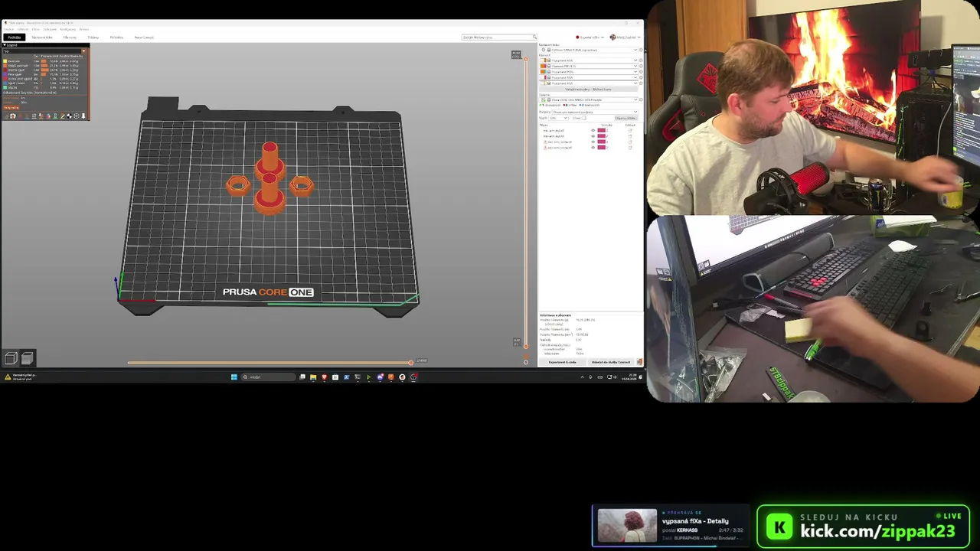
Task: Click the search magnifier icon in top bar
Action: pyautogui.click(x=534, y=37)
